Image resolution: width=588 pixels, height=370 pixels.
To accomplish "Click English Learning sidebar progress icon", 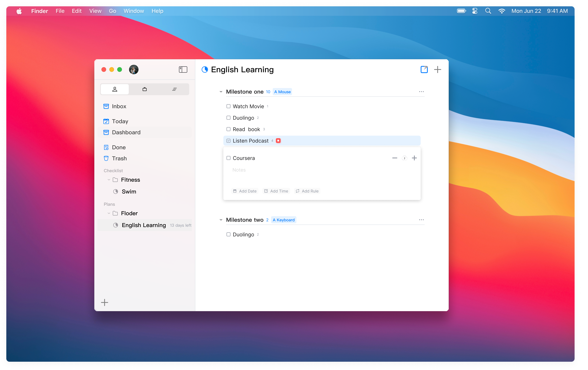I will [x=116, y=225].
